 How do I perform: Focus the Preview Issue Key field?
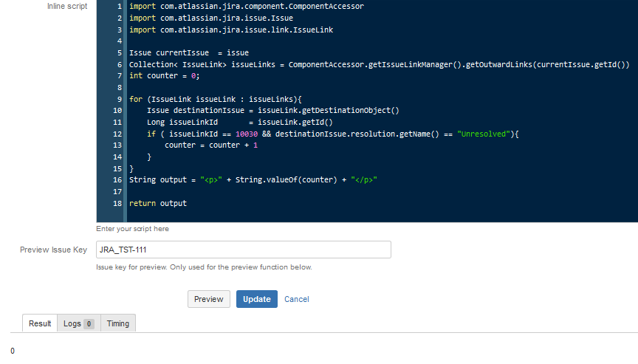point(244,250)
